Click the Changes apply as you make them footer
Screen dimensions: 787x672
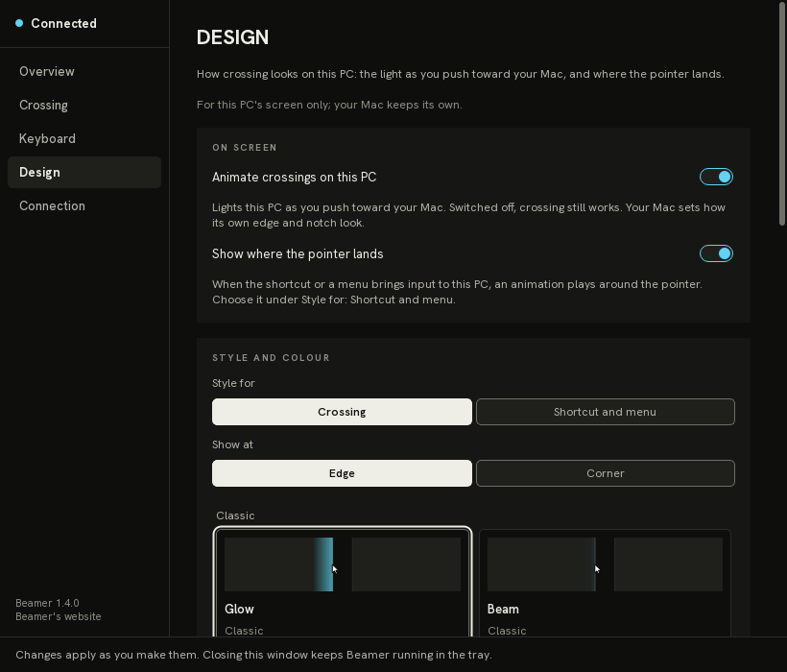point(253,655)
